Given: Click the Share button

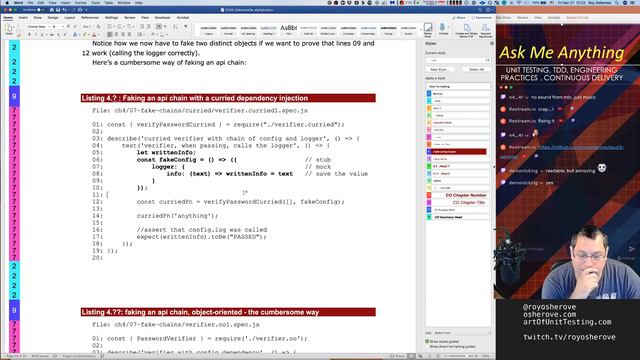Looking at the screenshot, I should point(459,18).
